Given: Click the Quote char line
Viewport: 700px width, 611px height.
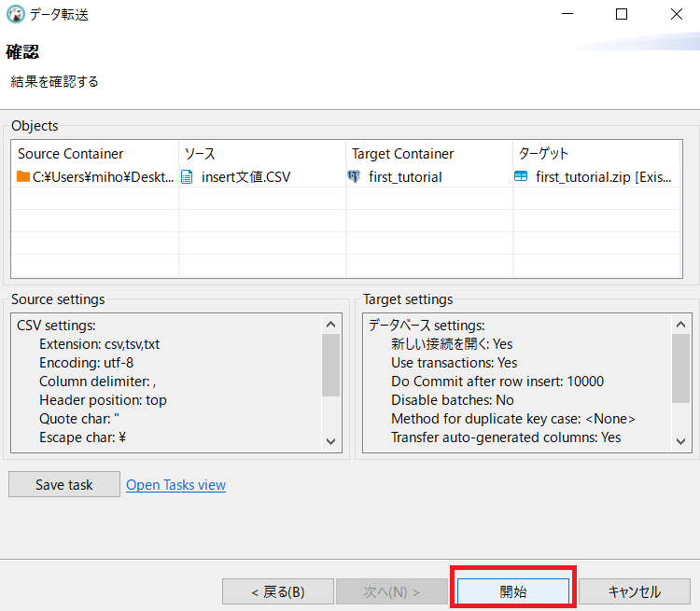Looking at the screenshot, I should (x=79, y=419).
